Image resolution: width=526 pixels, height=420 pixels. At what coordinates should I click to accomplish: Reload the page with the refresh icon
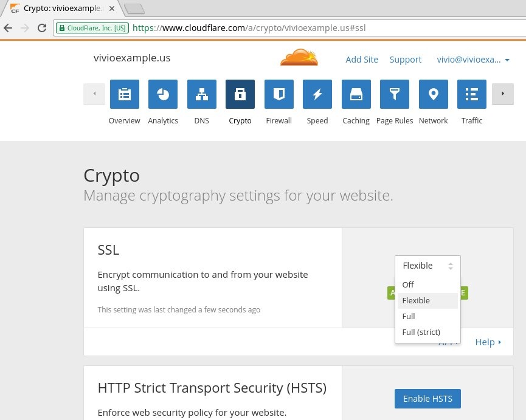42,28
